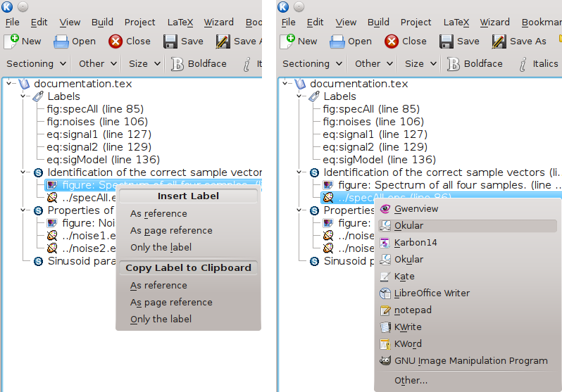The width and height of the screenshot is (562, 392).
Task: Open Size dropdown in left window
Action: (144, 64)
